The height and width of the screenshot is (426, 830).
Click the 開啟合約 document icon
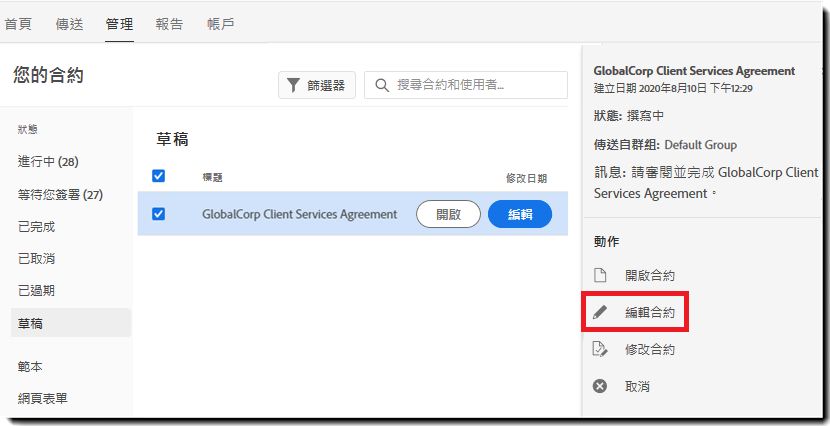600,275
